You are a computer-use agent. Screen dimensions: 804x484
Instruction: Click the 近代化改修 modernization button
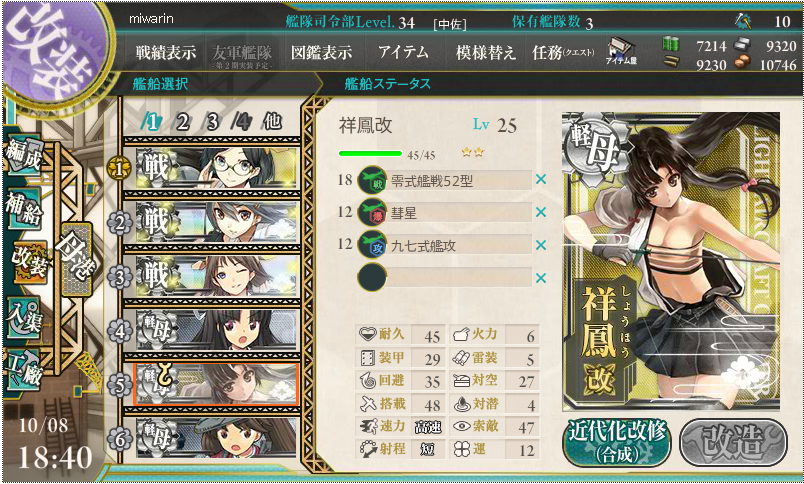pyautogui.click(x=617, y=443)
